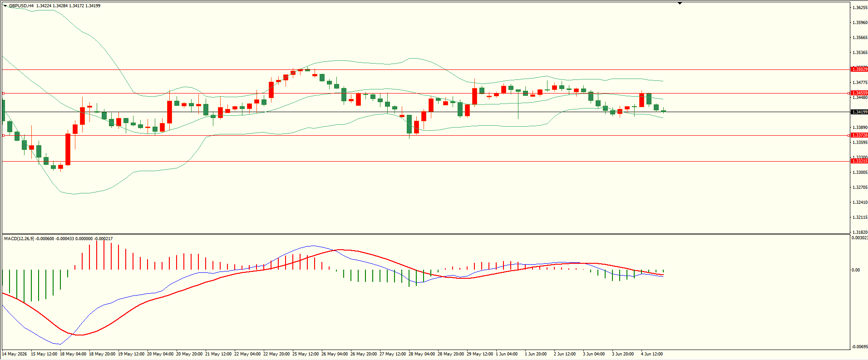This screenshot has height=360, width=868.
Task: Click the 28 May 04:00 time label
Action: (422, 354)
